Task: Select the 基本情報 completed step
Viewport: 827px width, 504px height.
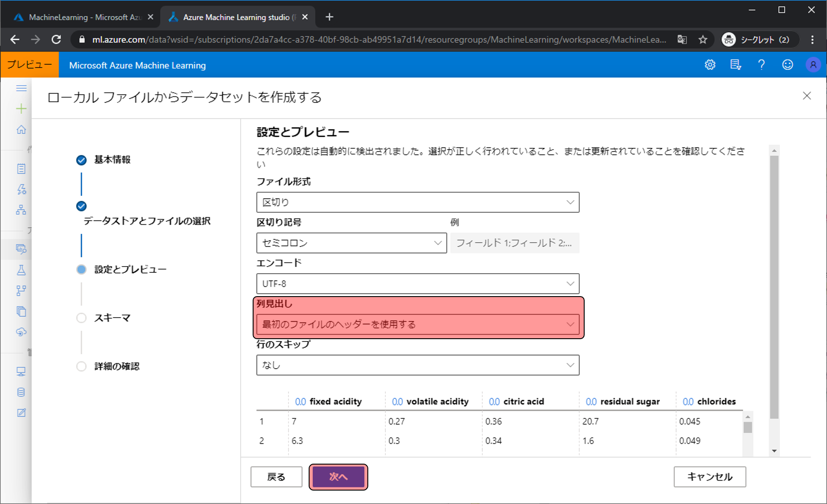Action: [x=112, y=160]
